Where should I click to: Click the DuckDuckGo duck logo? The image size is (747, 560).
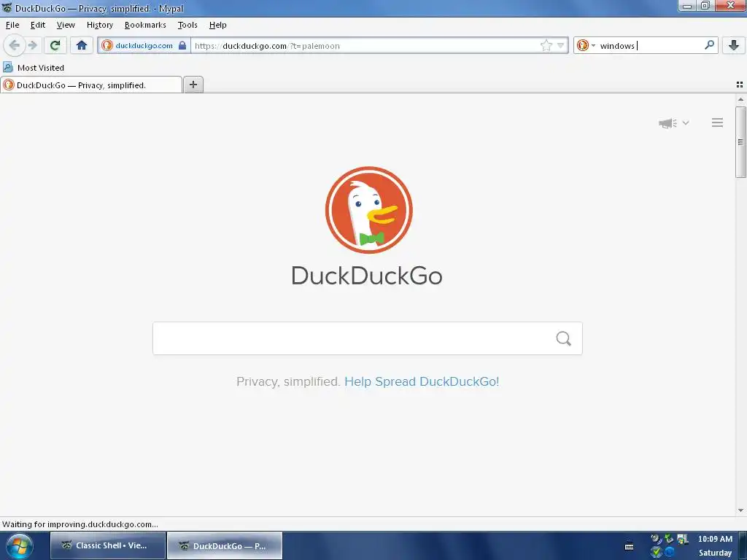pos(368,209)
